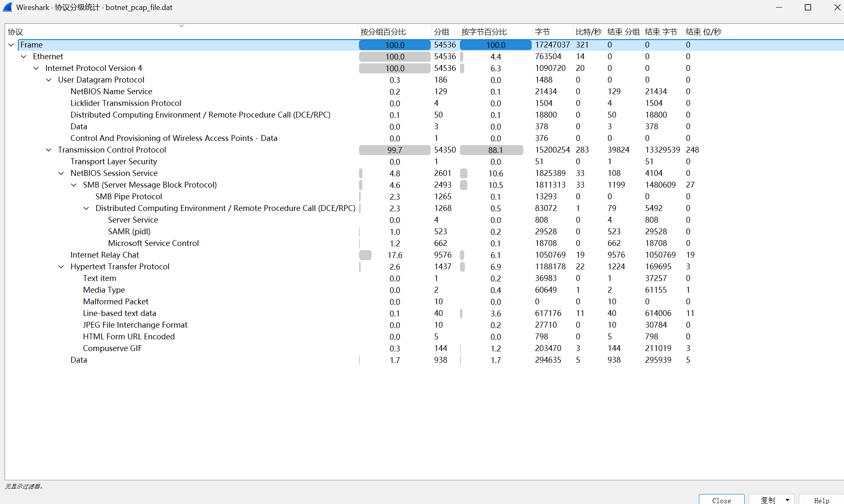
Task: Collapse Transmission Control Protocol branch
Action: pos(49,150)
